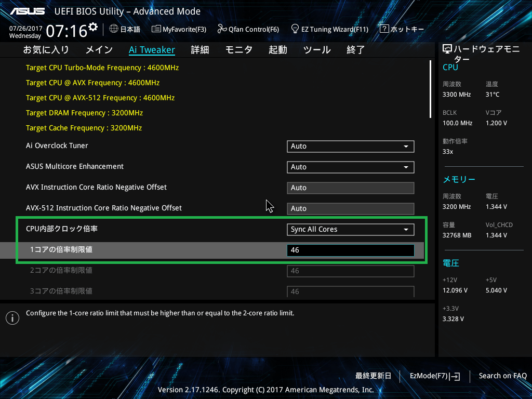Click Target DRAM Frequency : 3200MHz text
Image resolution: width=532 pixels, height=399 pixels.
click(85, 113)
